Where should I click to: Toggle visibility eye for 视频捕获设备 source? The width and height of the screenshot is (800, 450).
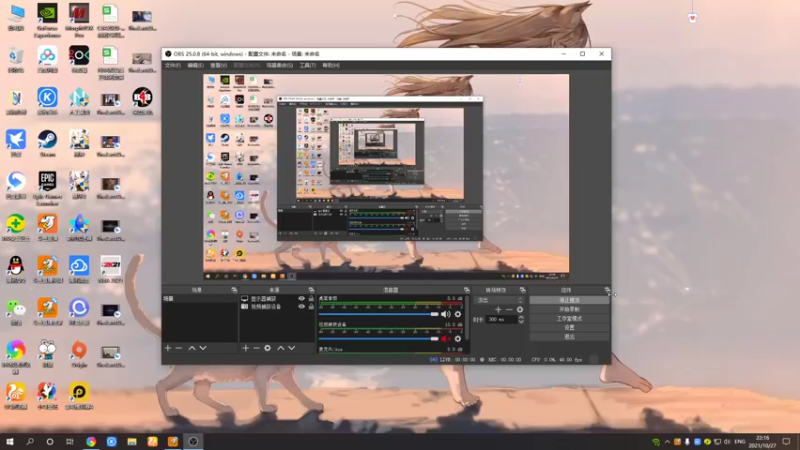click(x=301, y=307)
